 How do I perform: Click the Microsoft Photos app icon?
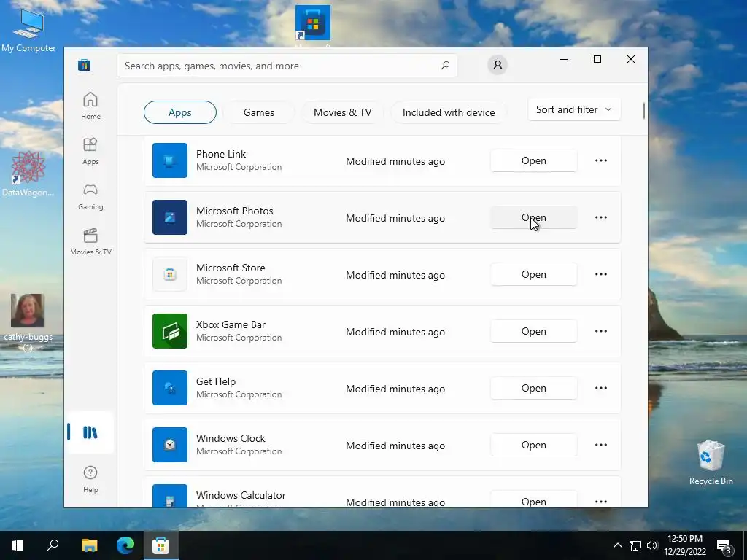[169, 217]
